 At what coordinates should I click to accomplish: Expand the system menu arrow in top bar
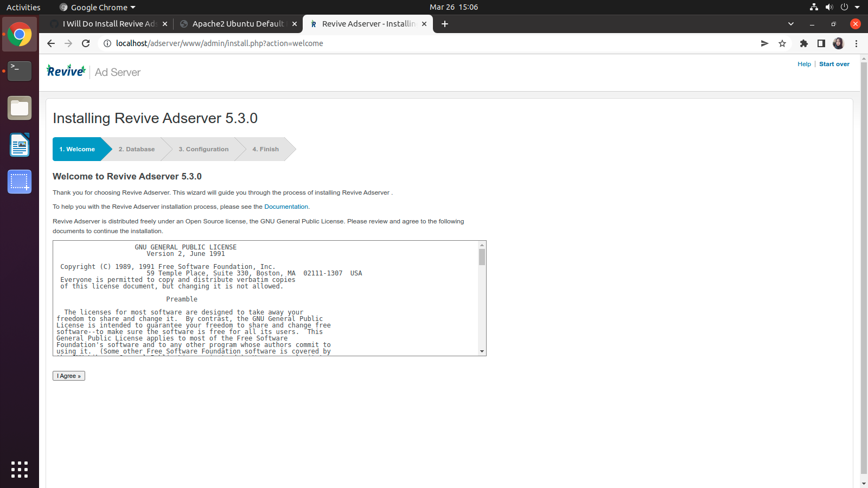coord(857,7)
